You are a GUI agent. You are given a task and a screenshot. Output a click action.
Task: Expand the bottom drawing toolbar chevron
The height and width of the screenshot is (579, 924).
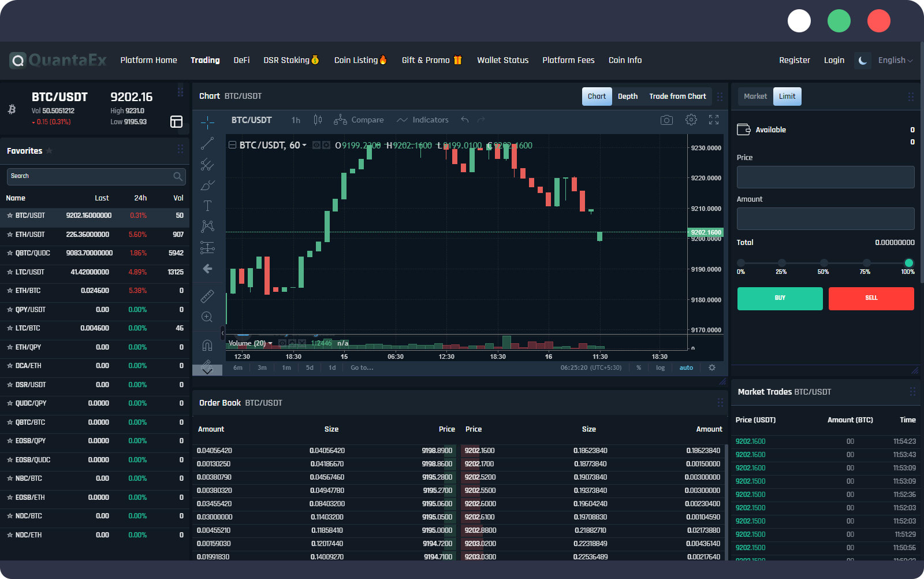click(x=207, y=370)
